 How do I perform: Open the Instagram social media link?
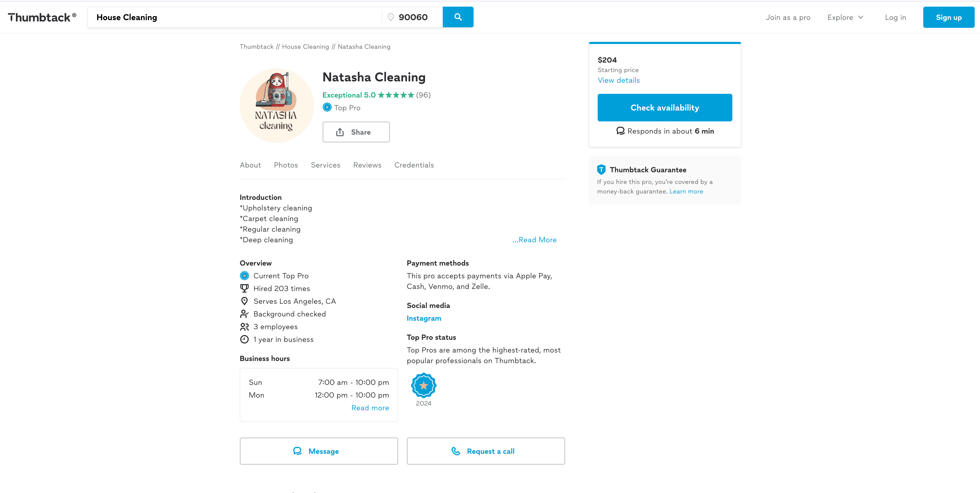click(424, 318)
